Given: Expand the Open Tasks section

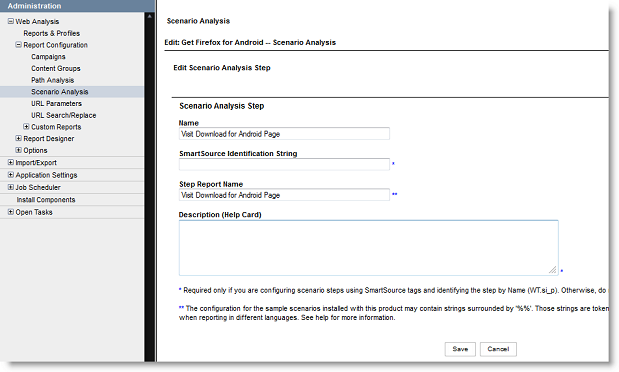Looking at the screenshot, I should point(11,212).
